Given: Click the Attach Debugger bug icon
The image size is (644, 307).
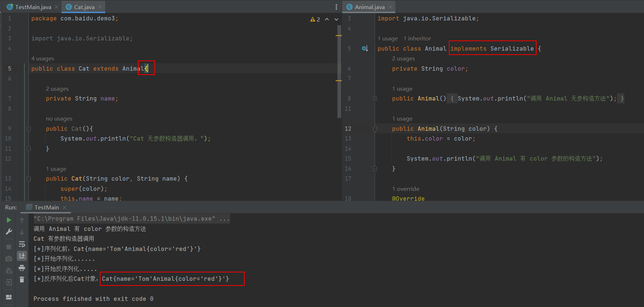Looking at the screenshot, I should click(x=9, y=271).
